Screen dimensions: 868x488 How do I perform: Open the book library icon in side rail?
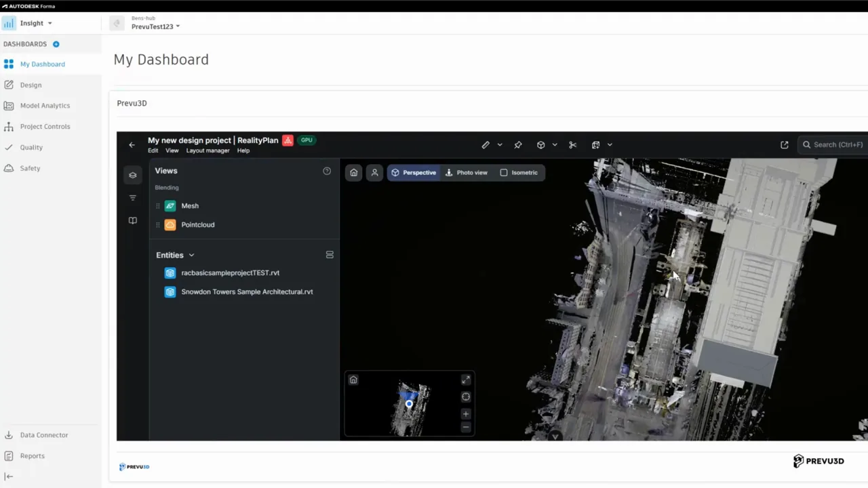pos(133,220)
